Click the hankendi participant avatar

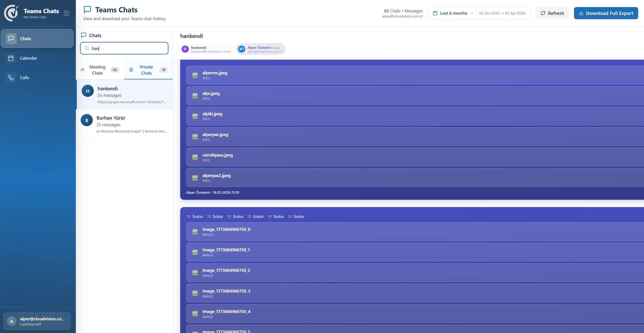coord(185,49)
